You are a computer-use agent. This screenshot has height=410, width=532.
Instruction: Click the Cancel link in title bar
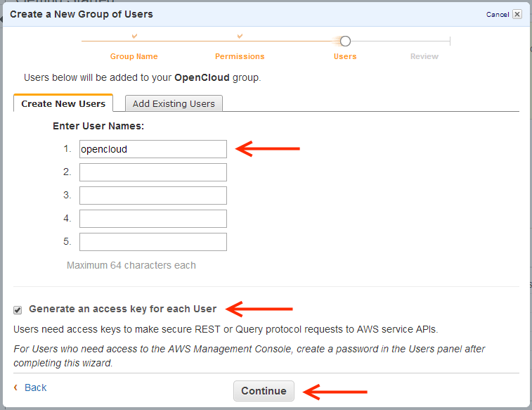497,14
